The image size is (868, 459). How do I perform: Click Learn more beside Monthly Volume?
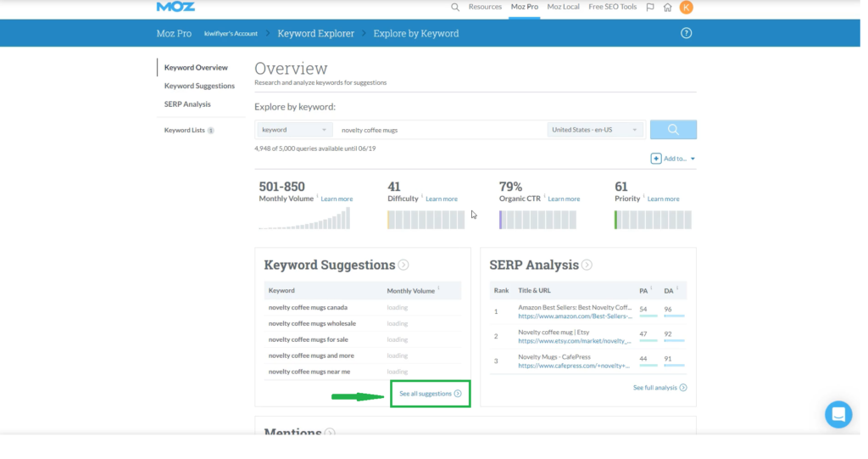337,199
